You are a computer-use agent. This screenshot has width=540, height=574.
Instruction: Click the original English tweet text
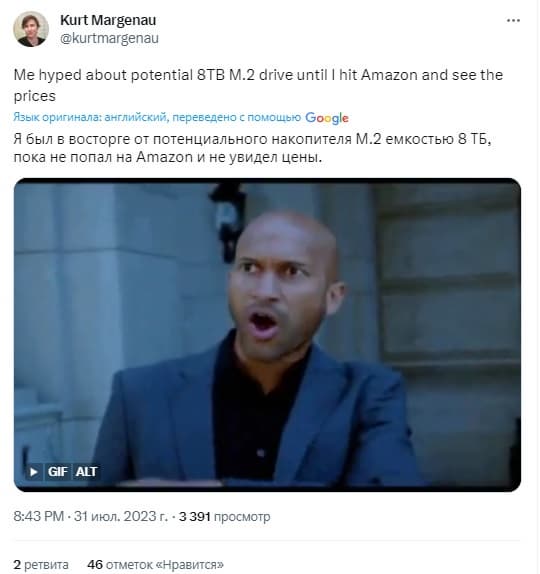[258, 85]
